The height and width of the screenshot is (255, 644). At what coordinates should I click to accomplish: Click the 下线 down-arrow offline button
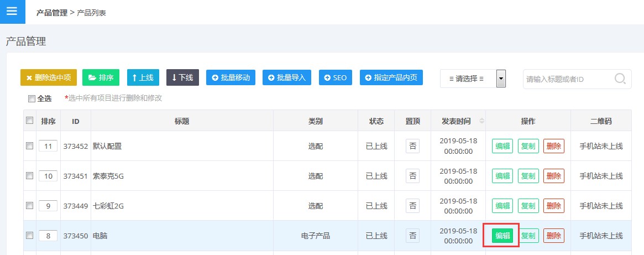point(182,78)
